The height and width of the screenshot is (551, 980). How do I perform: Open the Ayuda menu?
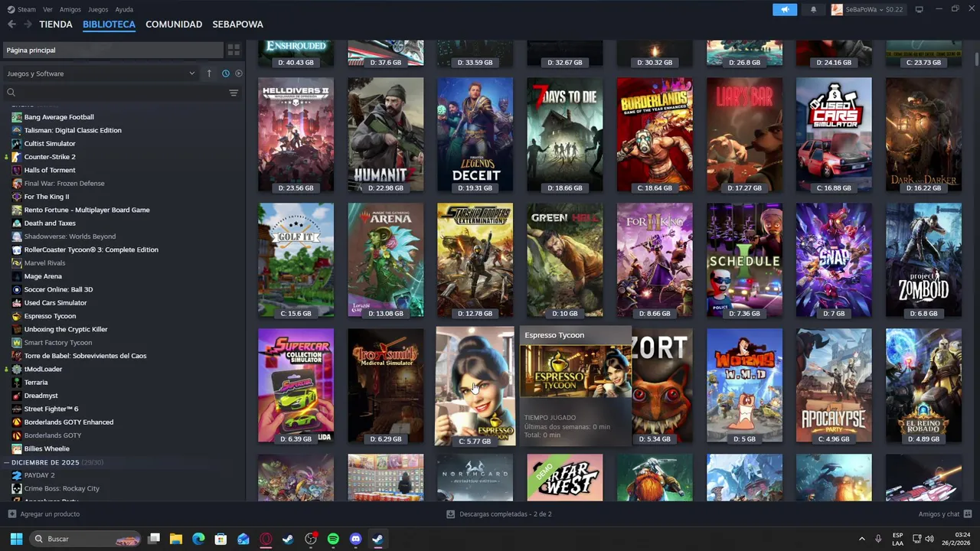point(124,9)
